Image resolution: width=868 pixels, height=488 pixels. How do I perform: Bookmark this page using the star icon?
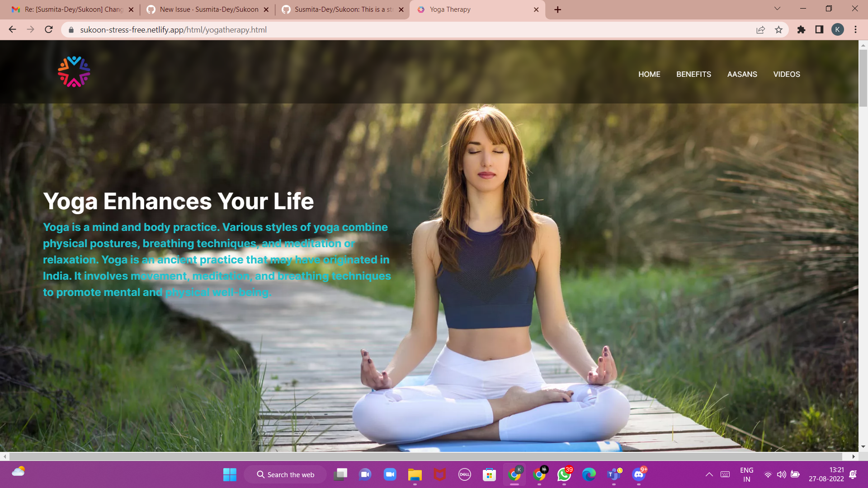[779, 30]
